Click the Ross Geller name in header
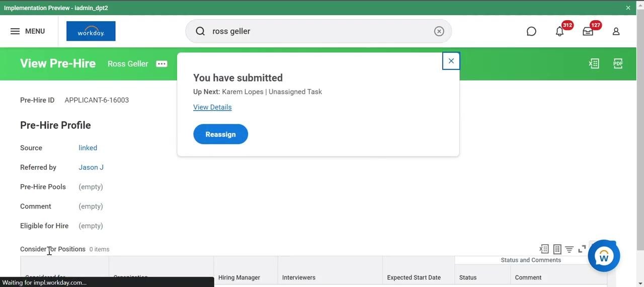Image resolution: width=644 pixels, height=287 pixels. click(128, 64)
